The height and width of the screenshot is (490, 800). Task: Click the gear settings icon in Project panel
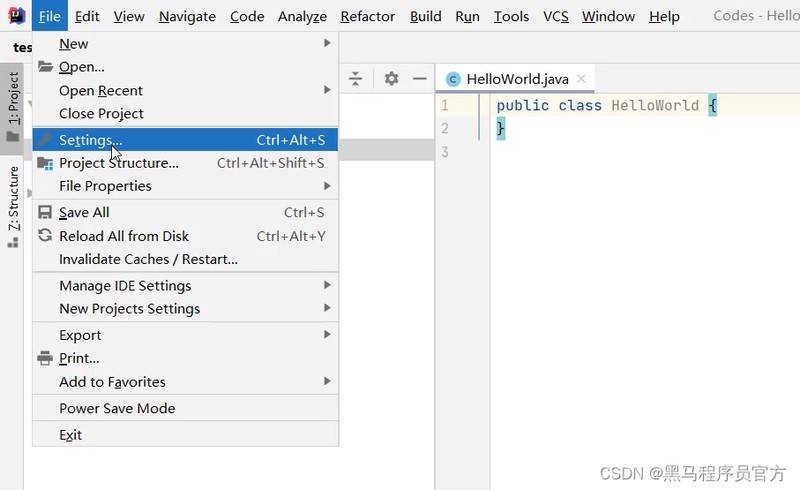tap(391, 79)
